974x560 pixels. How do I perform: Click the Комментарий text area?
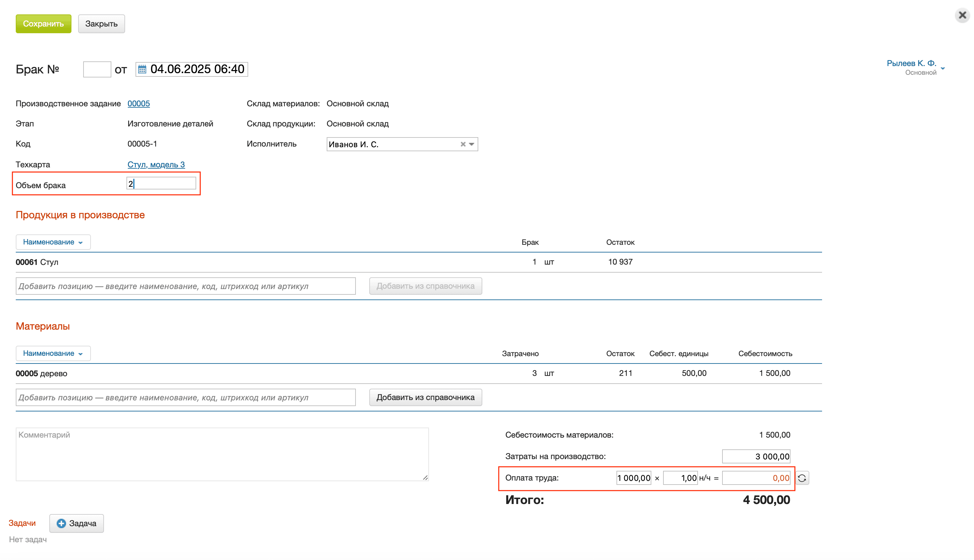pyautogui.click(x=222, y=454)
